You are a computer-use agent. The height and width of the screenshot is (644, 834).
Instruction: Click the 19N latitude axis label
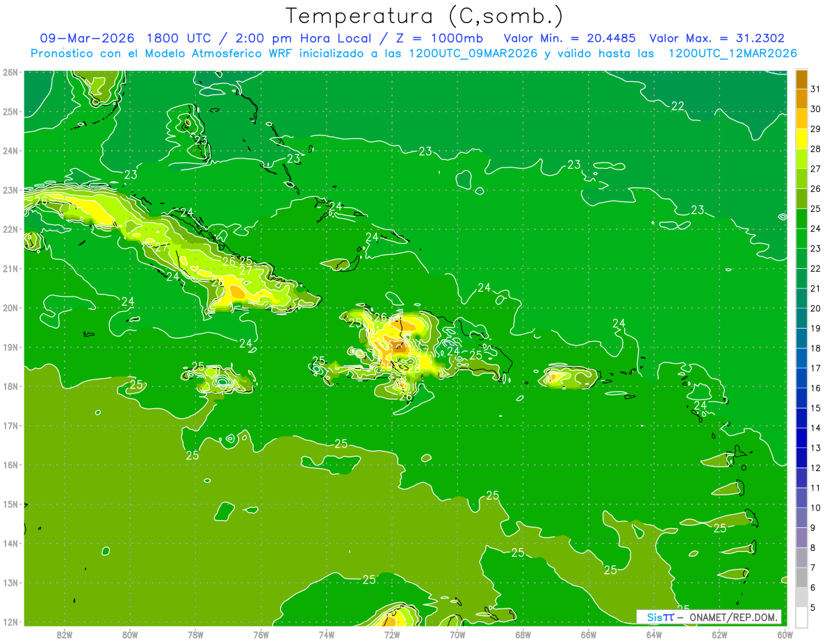pos(10,347)
